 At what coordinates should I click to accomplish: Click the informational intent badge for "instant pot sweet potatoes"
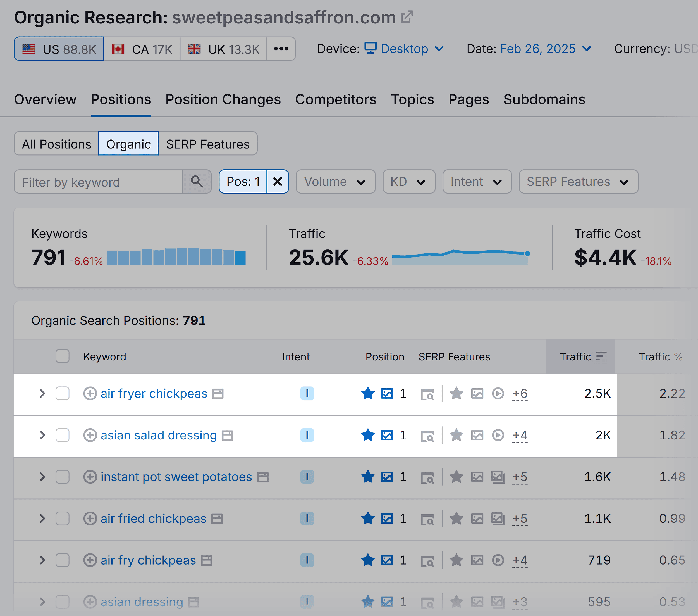(307, 477)
